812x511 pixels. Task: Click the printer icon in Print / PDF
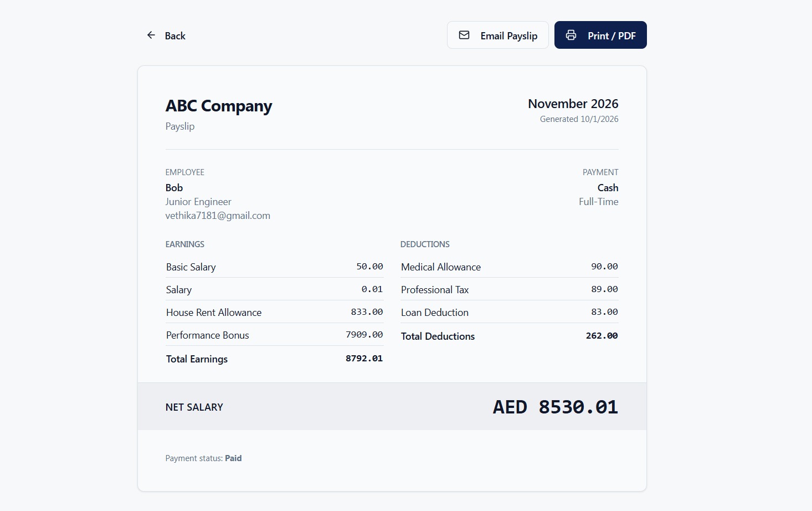(571, 35)
